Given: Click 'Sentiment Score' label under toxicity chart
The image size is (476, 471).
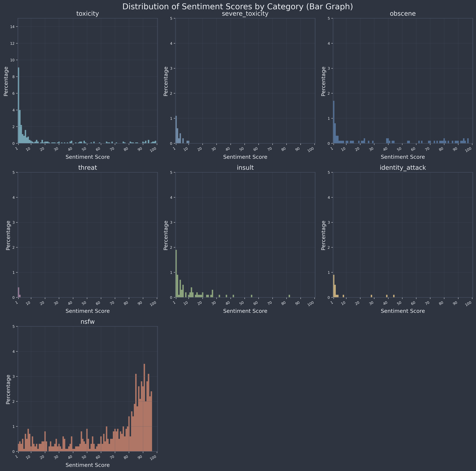Looking at the screenshot, I should (87, 157).
